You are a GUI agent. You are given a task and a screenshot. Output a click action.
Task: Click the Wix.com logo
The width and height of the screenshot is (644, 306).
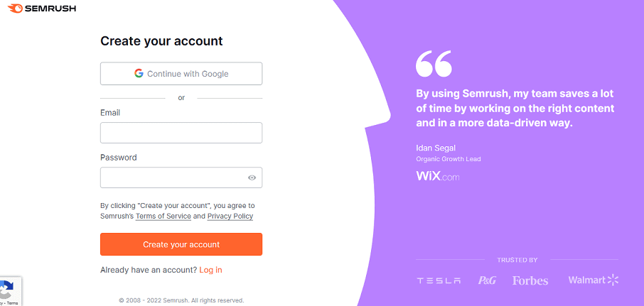[x=437, y=176]
